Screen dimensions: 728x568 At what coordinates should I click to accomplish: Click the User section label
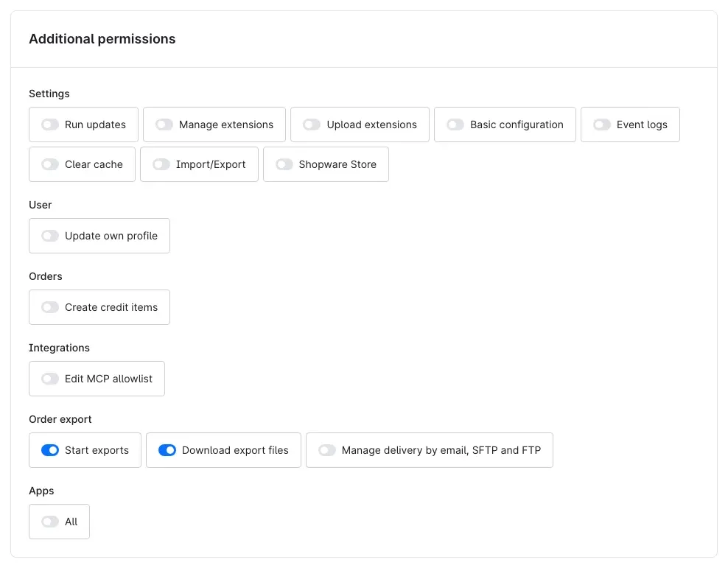(x=41, y=205)
